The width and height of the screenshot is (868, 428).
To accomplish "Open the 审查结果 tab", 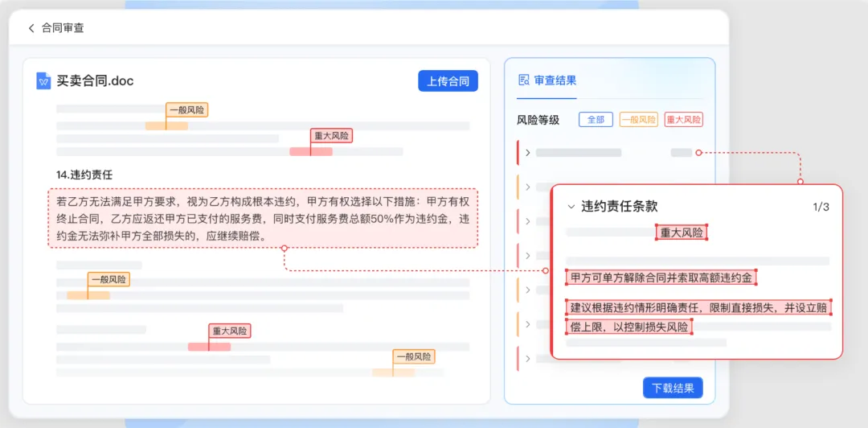I will [547, 80].
